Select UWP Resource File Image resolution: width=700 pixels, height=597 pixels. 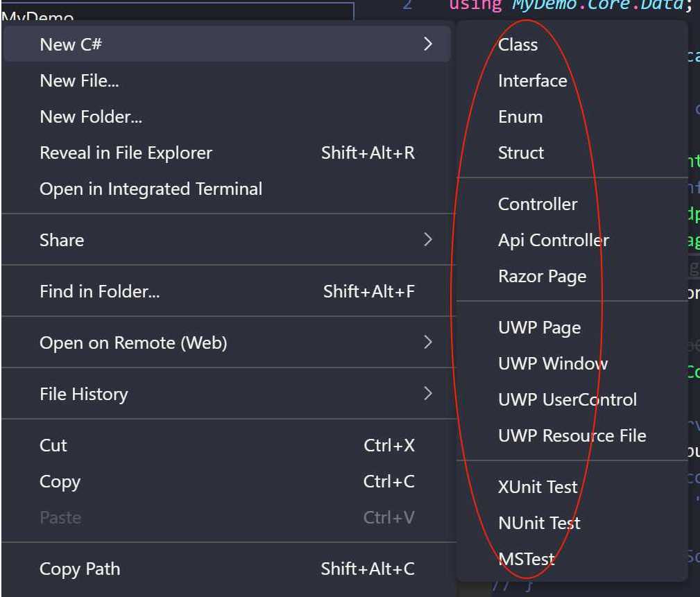tap(572, 435)
